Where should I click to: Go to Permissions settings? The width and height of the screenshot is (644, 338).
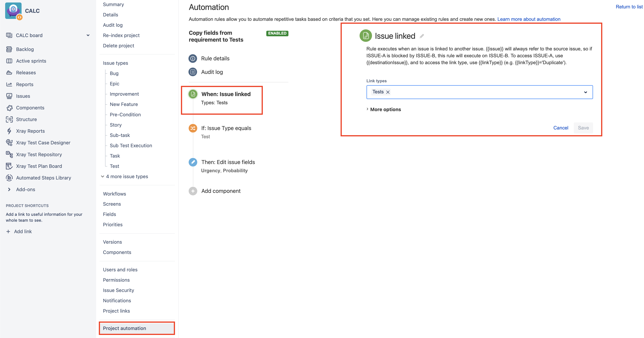click(116, 280)
